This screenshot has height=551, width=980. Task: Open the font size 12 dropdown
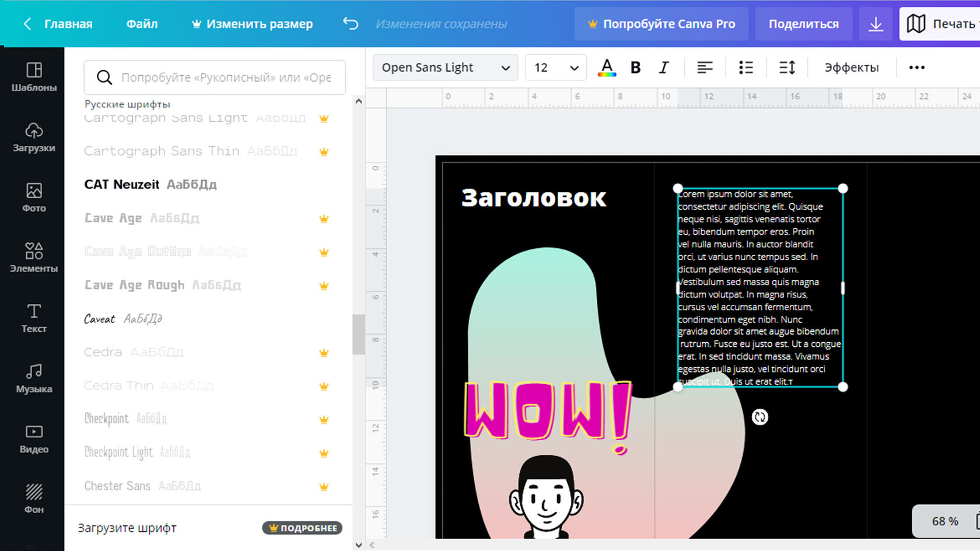(556, 68)
